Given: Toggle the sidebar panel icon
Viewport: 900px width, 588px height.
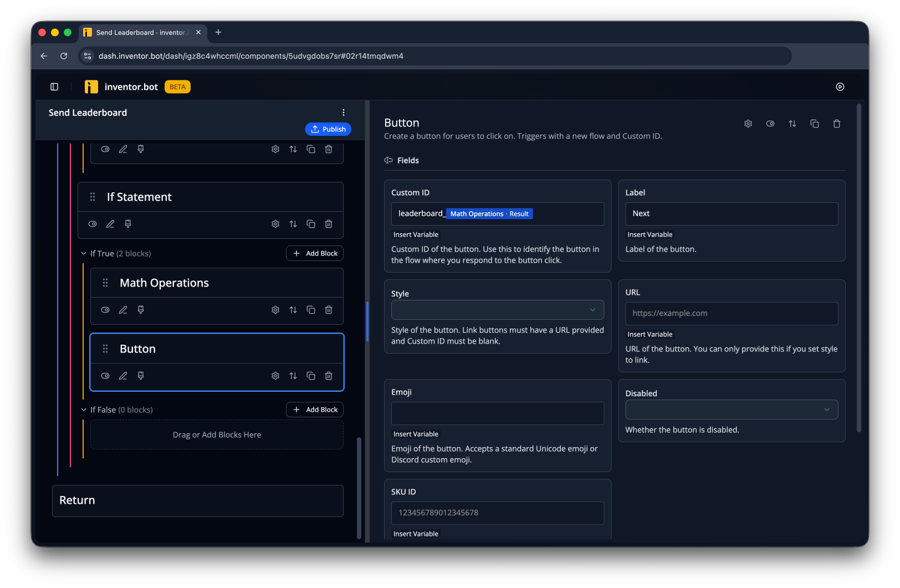Looking at the screenshot, I should (54, 86).
